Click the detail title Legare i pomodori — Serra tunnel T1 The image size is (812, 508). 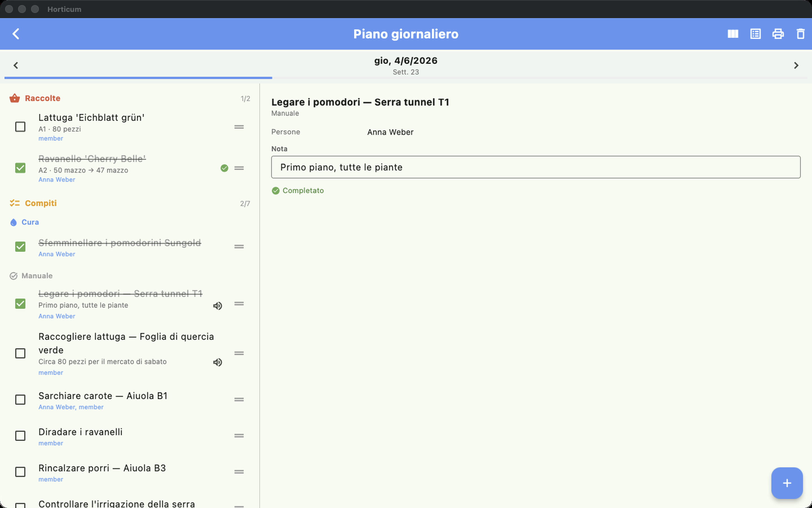(x=360, y=102)
